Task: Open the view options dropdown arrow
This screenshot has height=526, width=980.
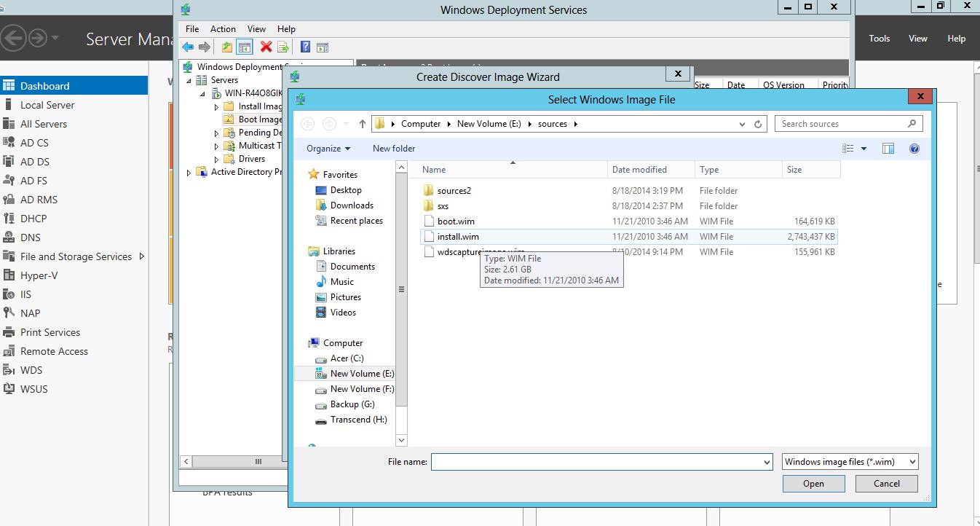Action: click(864, 149)
